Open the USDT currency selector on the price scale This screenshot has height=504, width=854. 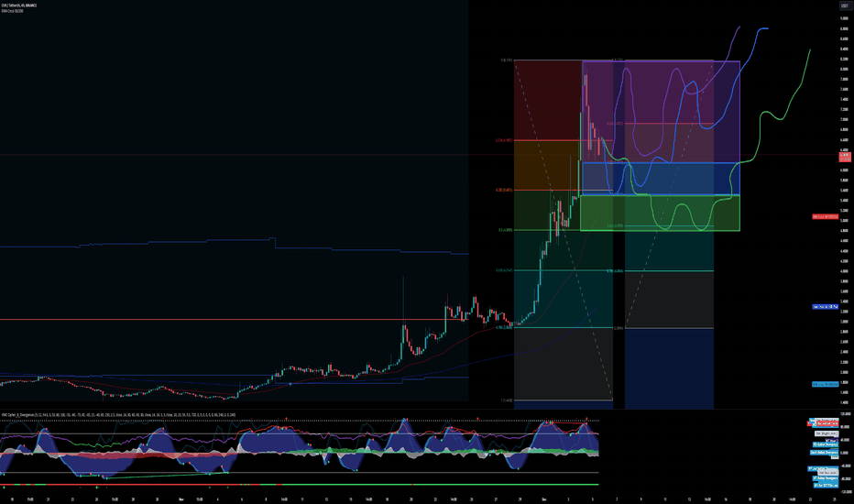click(844, 5)
